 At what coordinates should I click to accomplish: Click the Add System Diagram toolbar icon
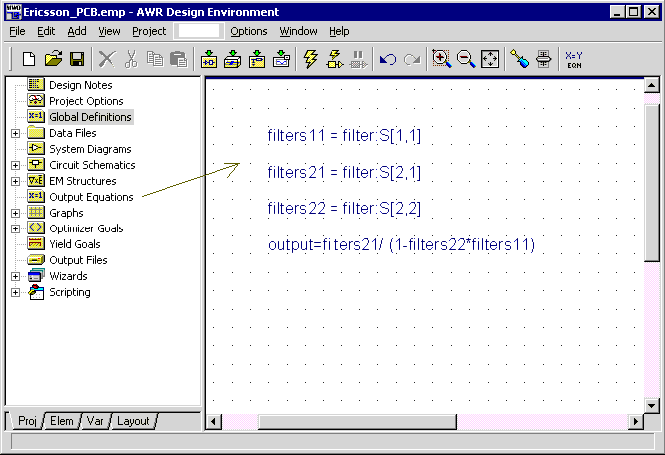(x=209, y=59)
